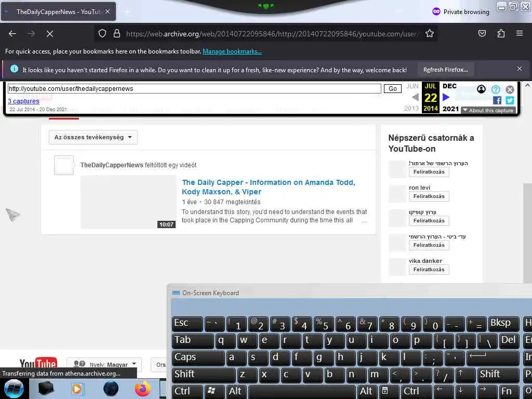Screen dimensions: 532x399
Task: Click the Tab key on On-Screen Keyboard
Action: pos(193,341)
